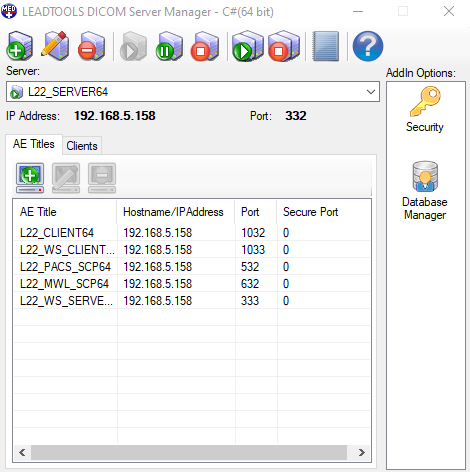Click the Edit Server pencil icon
Screen dimensions: 470x472
click(55, 46)
